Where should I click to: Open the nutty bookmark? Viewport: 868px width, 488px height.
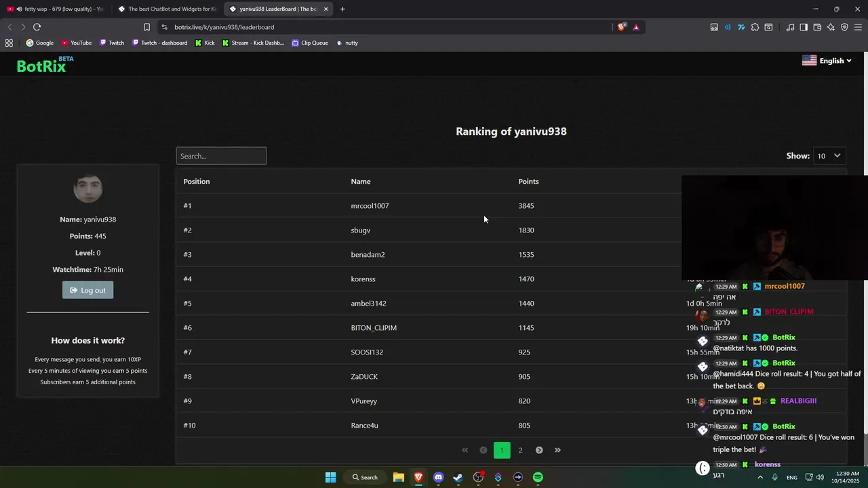(347, 43)
